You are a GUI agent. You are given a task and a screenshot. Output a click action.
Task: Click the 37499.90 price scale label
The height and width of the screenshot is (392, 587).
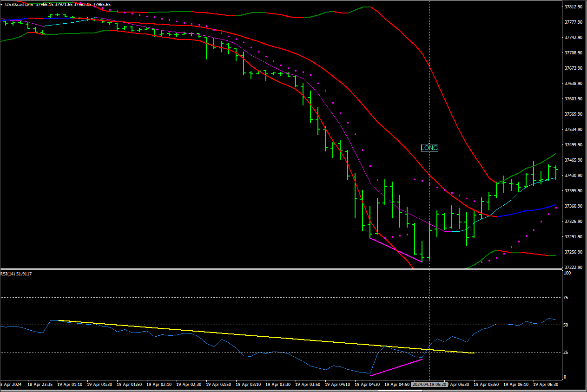(574, 145)
